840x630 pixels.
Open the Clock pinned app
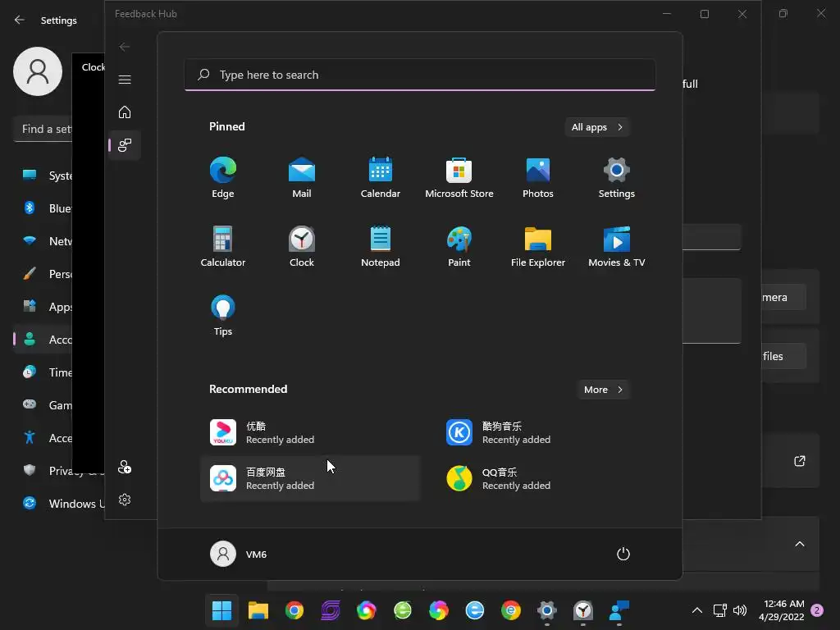[302, 246]
